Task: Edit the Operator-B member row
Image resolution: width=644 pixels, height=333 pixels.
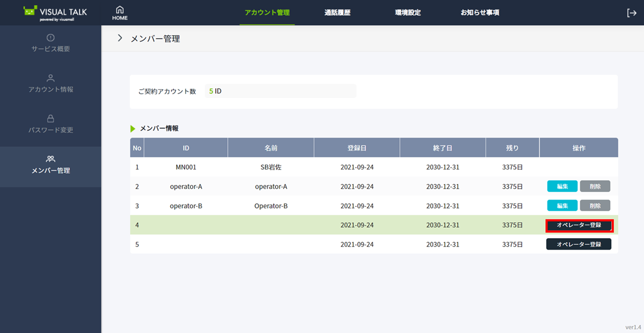Action: click(x=562, y=206)
